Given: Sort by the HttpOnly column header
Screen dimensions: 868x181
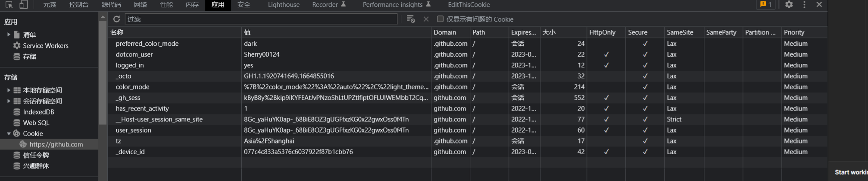Looking at the screenshot, I should [606, 32].
